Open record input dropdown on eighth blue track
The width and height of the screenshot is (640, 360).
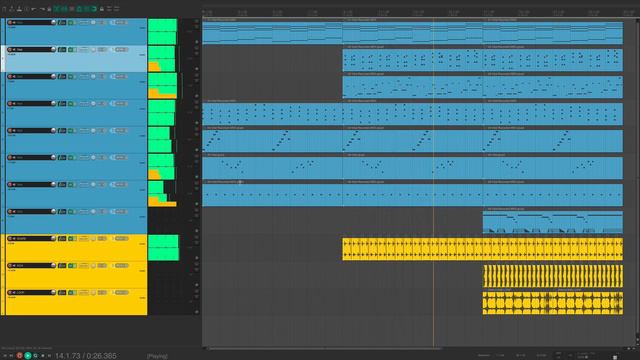coord(121,211)
